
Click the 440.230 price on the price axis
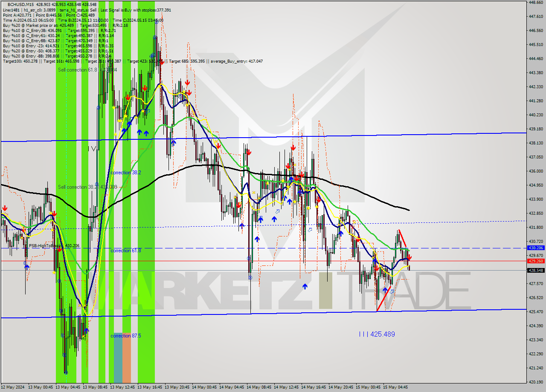pyautogui.click(x=535, y=115)
